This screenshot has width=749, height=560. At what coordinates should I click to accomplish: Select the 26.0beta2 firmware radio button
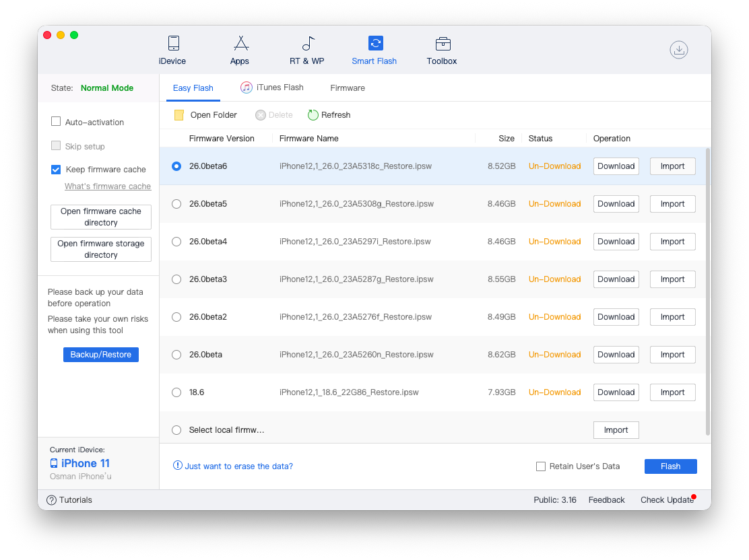coord(176,317)
